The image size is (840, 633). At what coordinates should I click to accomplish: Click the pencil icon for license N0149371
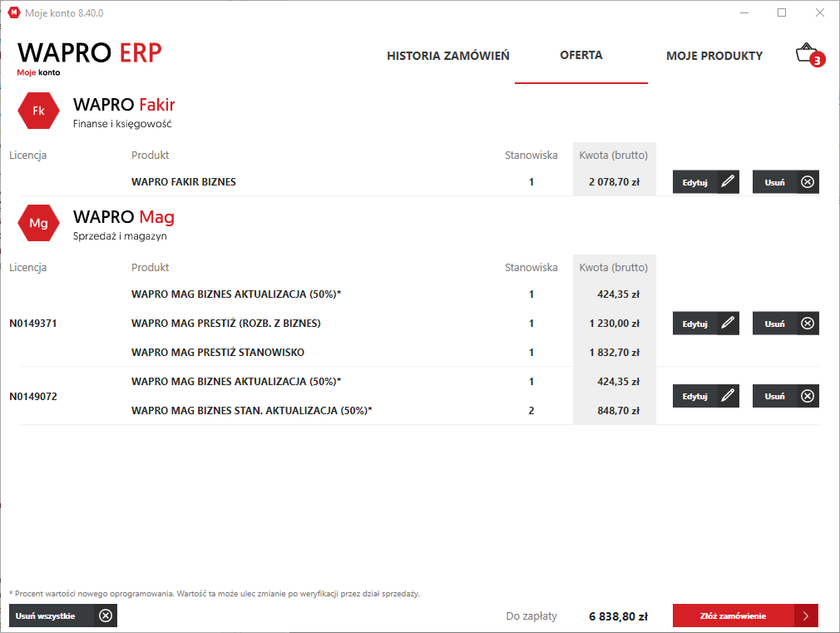(x=728, y=324)
